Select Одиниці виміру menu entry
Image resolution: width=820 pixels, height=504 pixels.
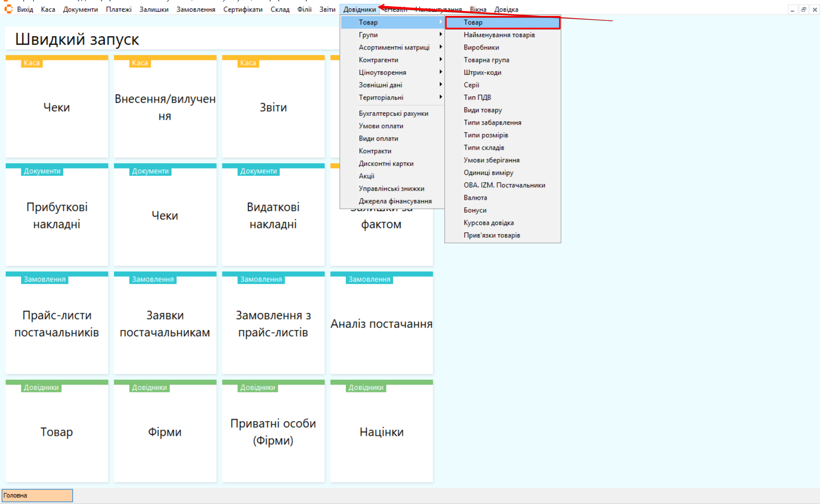point(488,173)
